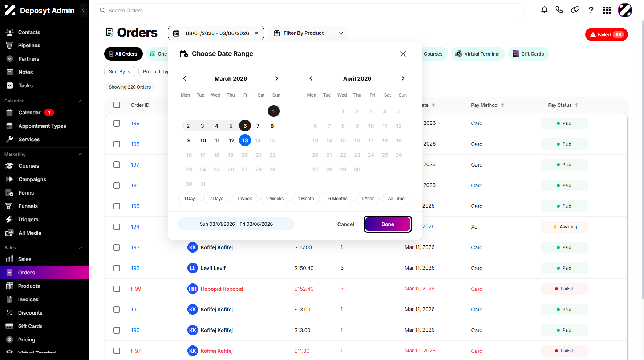
Task: Click the Failed 99 button
Action: pos(606,34)
